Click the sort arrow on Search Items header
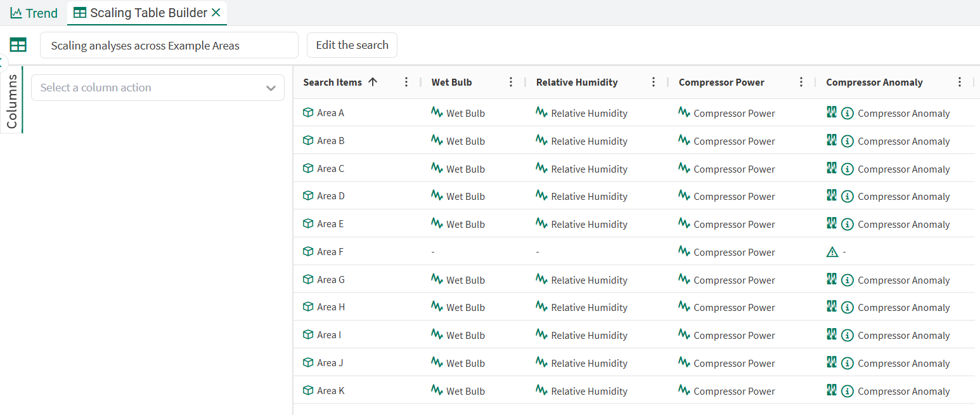980x415 pixels. point(373,82)
